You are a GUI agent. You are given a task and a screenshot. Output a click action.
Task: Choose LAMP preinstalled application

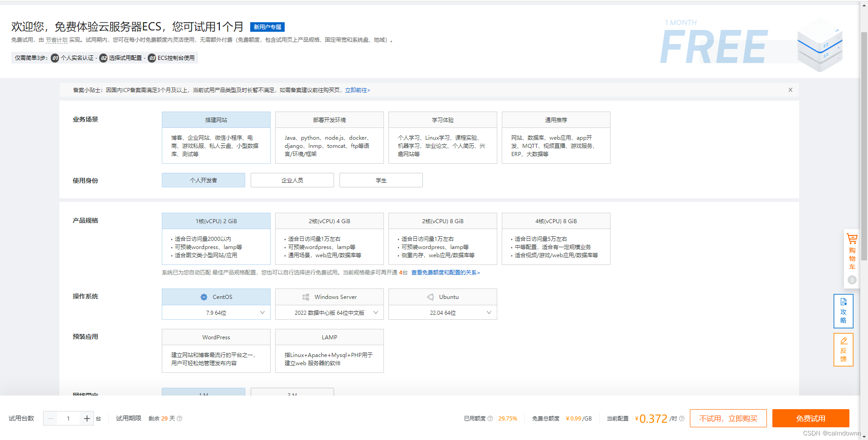330,351
